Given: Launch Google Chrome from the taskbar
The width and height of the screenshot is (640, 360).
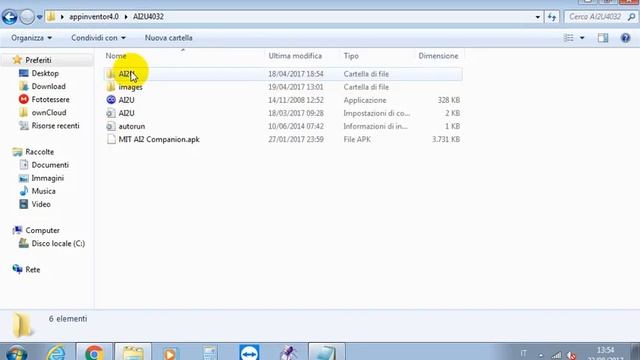Looking at the screenshot, I should pyautogui.click(x=94, y=353).
